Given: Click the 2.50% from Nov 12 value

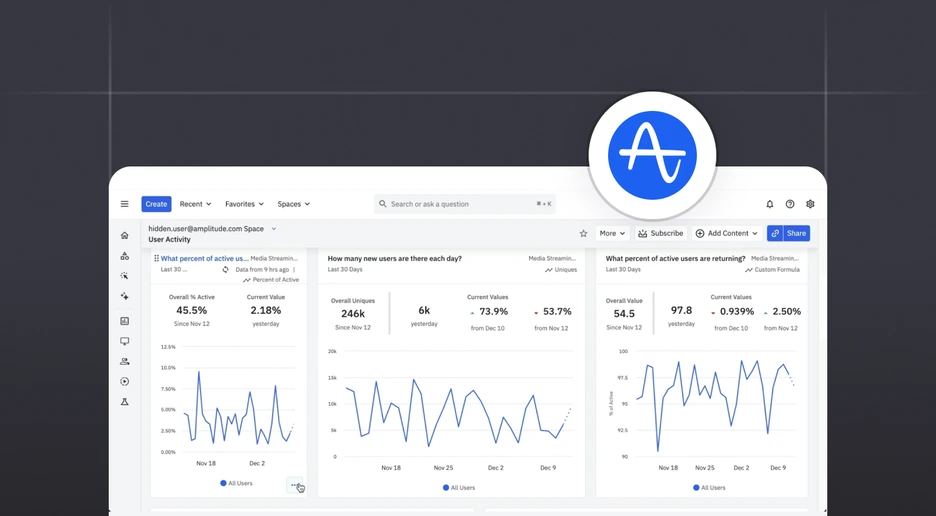Looking at the screenshot, I should click(787, 312).
